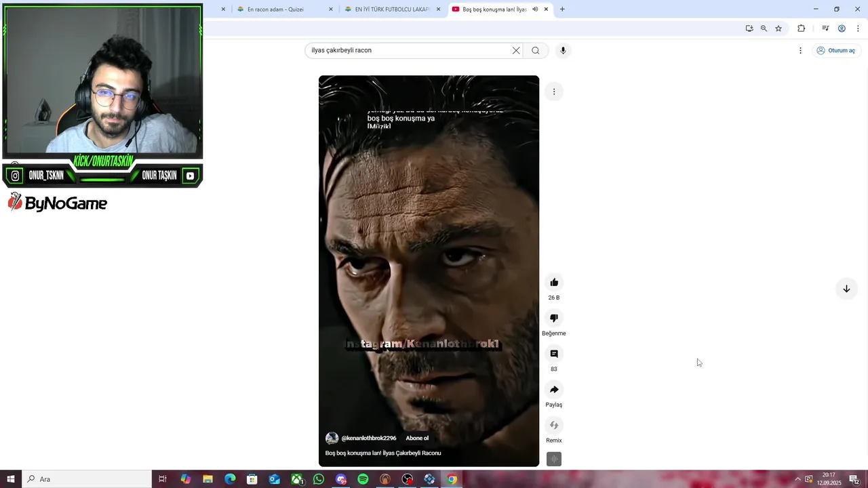Open Chrome's three-dot menu

(x=858, y=28)
